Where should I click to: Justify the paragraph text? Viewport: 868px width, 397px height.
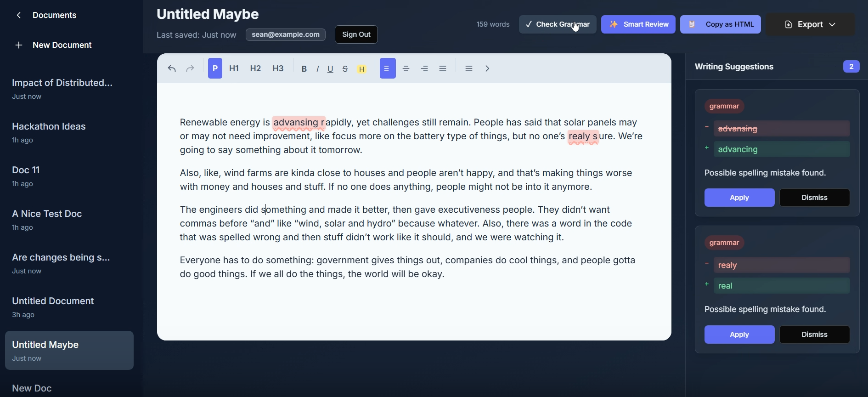443,69
